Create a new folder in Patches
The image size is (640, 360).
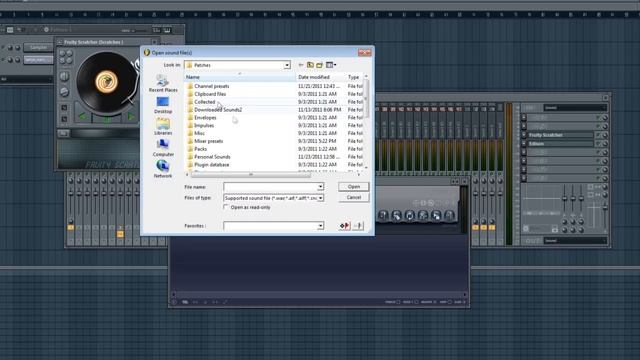pos(320,65)
